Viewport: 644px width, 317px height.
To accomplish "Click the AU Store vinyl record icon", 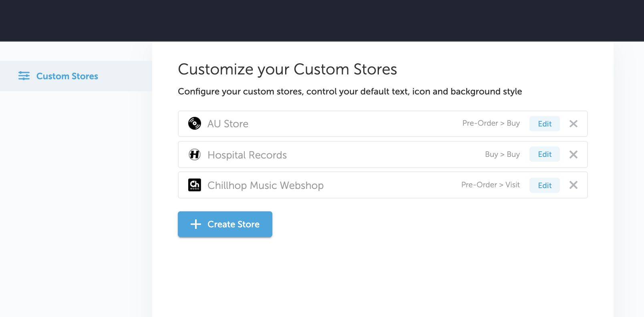I will [x=195, y=123].
